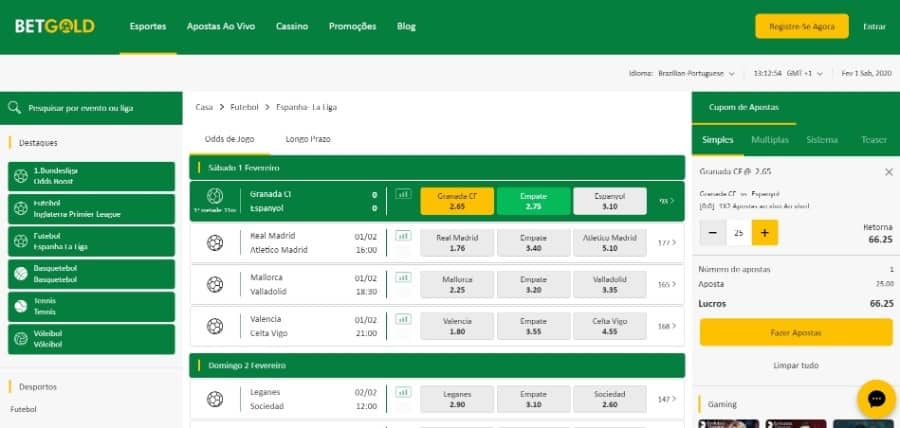Image resolution: width=900 pixels, height=428 pixels.
Task: Open stats icon for Leganes vs Sociedad
Action: point(404,392)
